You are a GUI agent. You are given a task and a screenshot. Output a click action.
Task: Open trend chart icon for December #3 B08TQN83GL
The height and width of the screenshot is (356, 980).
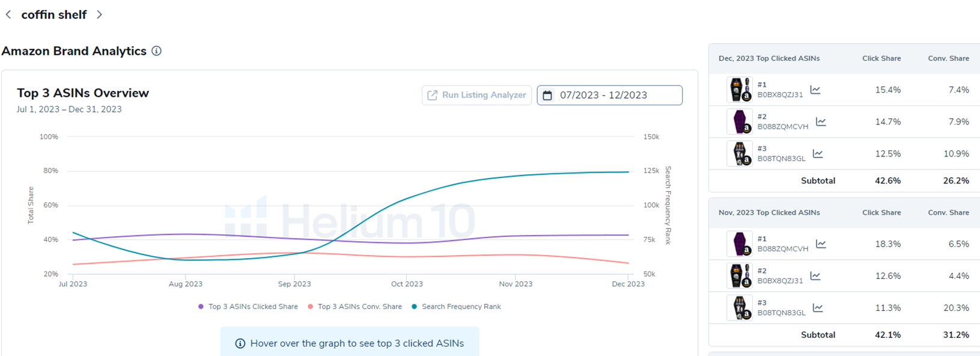pyautogui.click(x=818, y=153)
